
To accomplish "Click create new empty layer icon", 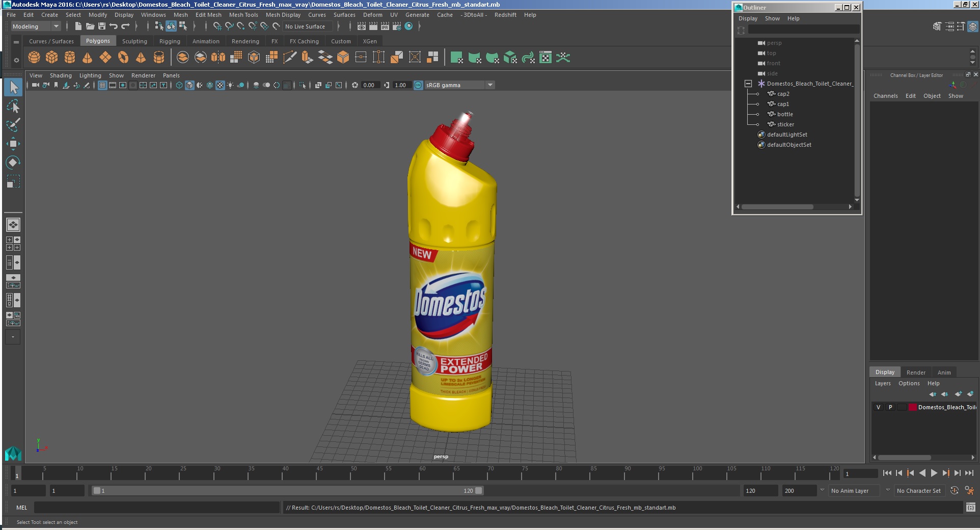I will coord(958,394).
